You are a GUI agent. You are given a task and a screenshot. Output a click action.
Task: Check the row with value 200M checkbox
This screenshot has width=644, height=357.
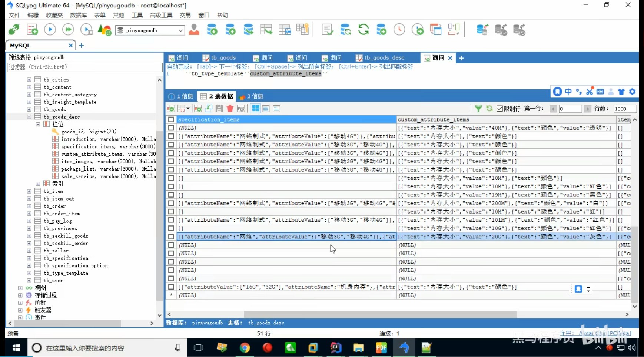click(171, 203)
